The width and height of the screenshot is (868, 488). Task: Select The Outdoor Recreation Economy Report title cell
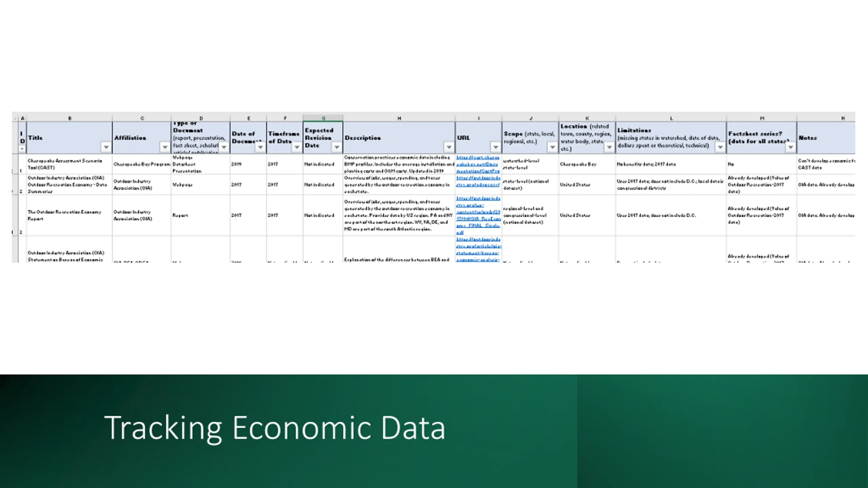70,215
